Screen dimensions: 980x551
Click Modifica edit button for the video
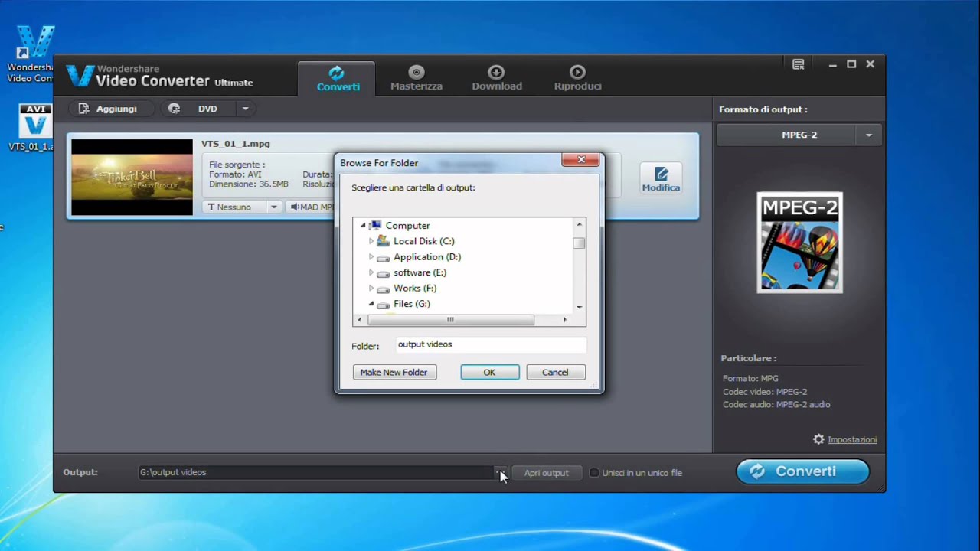(x=661, y=179)
